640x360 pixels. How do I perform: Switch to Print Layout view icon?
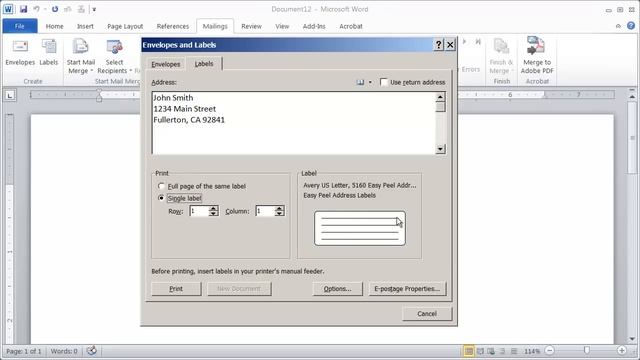click(469, 351)
